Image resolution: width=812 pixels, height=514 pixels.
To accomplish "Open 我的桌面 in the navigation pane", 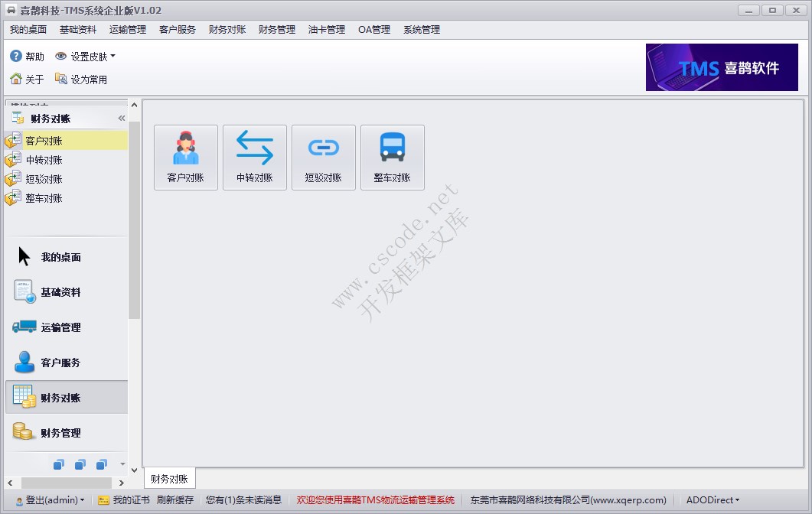I will coord(67,257).
